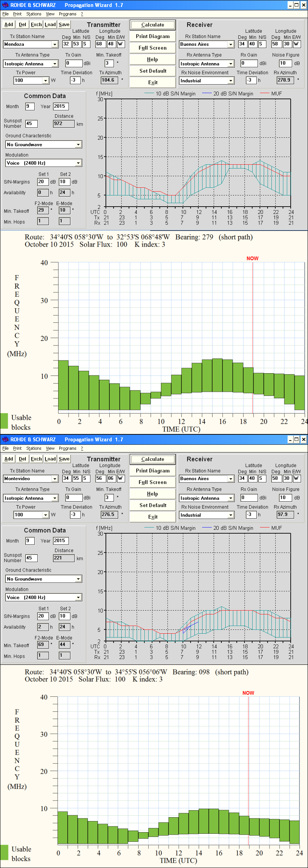Expand Rx Station Name dropdown in the Mendoza window
The height and width of the screenshot is (868, 308).
pos(231,44)
